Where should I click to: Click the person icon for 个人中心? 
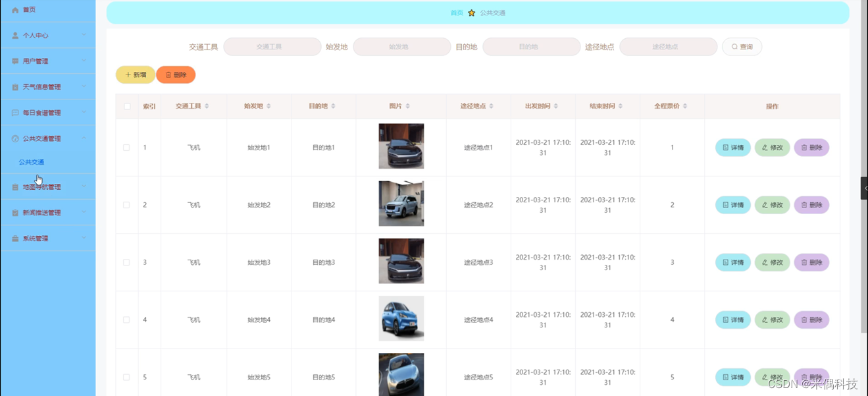pyautogui.click(x=15, y=36)
